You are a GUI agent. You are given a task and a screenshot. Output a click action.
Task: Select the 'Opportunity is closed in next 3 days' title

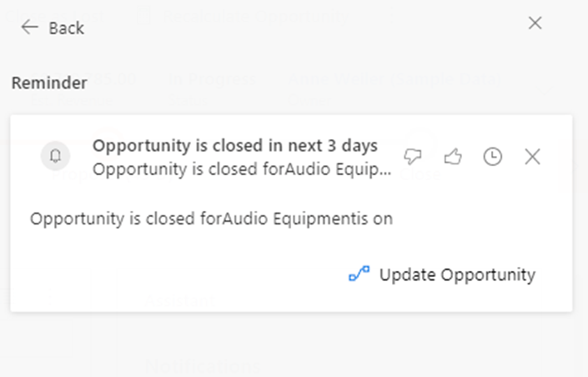[x=235, y=145]
